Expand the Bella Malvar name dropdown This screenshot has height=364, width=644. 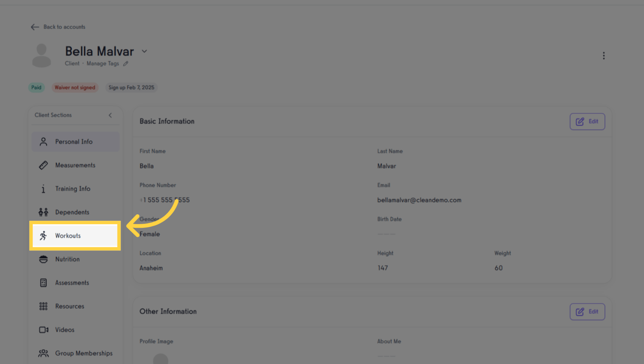pyautogui.click(x=144, y=51)
